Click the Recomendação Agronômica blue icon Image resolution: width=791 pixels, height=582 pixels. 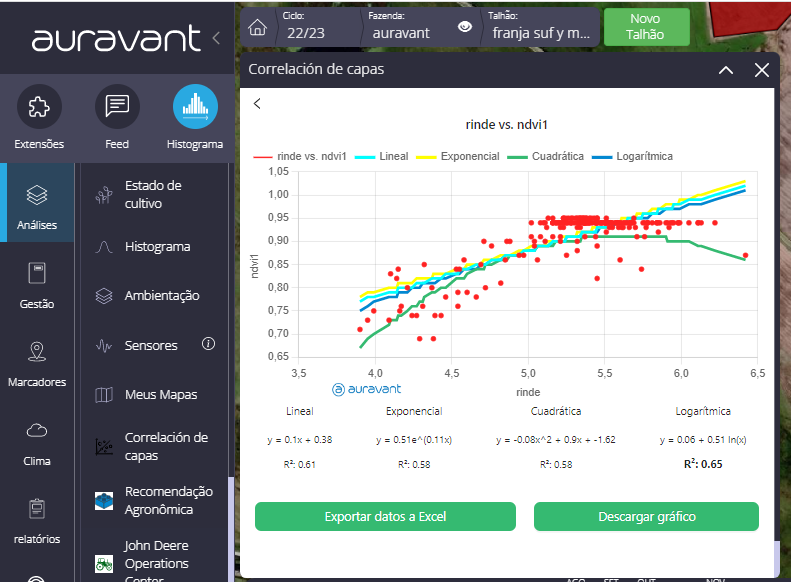(x=104, y=501)
